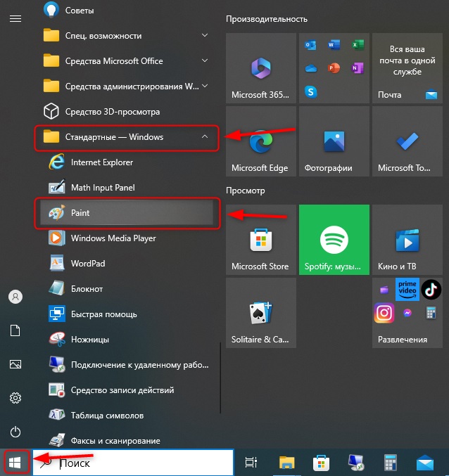Click the Windows Start button
This screenshot has height=476, width=449.
click(15, 463)
